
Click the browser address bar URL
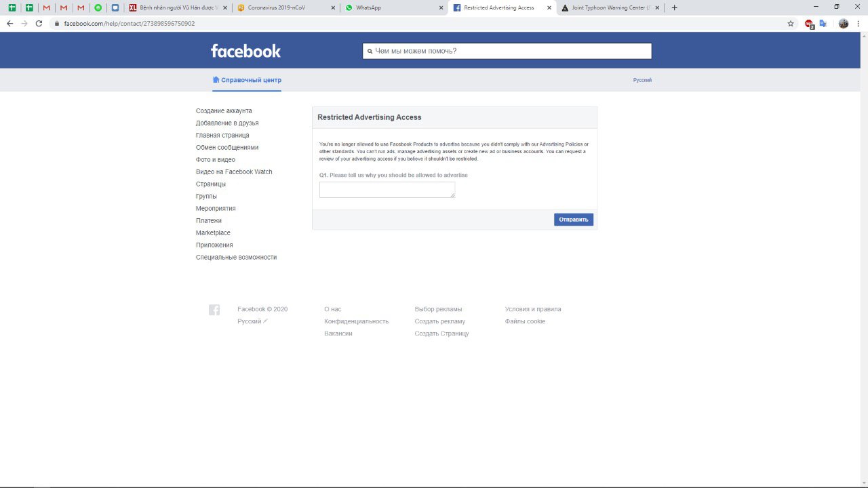click(x=130, y=23)
